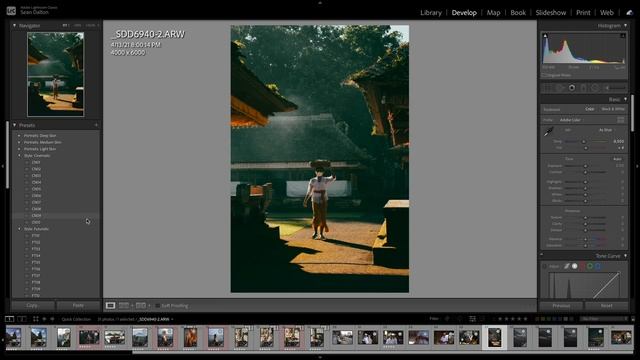This screenshot has height=360, width=640.
Task: Open the Develop module
Action: pyautogui.click(x=464, y=13)
